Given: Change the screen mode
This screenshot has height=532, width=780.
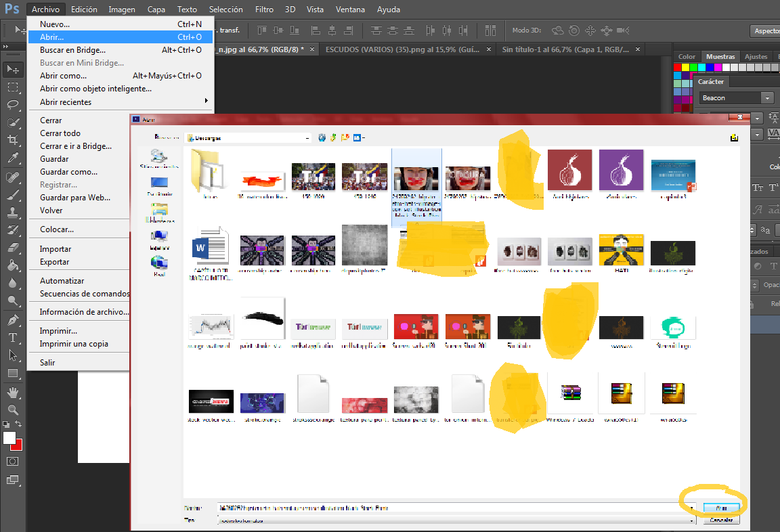Looking at the screenshot, I should [13, 480].
